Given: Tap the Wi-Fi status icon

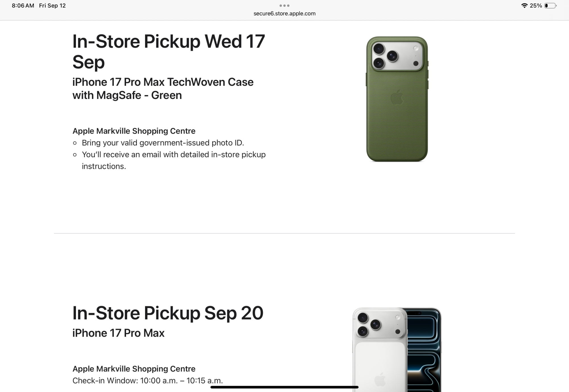Looking at the screenshot, I should click(524, 6).
